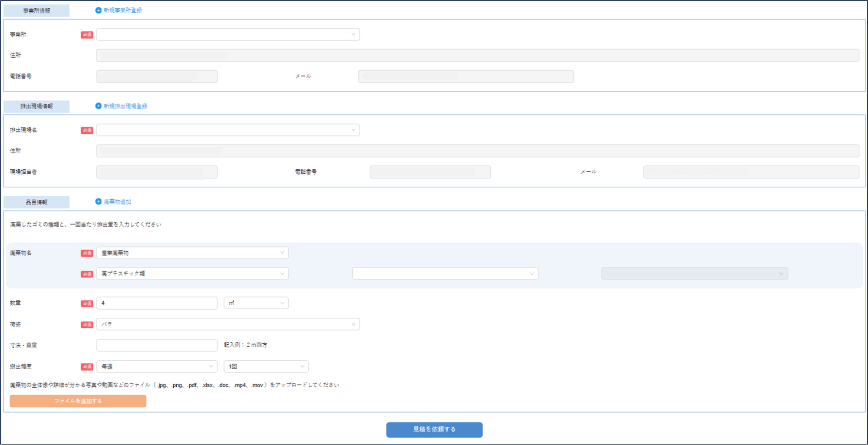Select the 事業所情報 section tab
868x445 pixels.
pos(36,11)
